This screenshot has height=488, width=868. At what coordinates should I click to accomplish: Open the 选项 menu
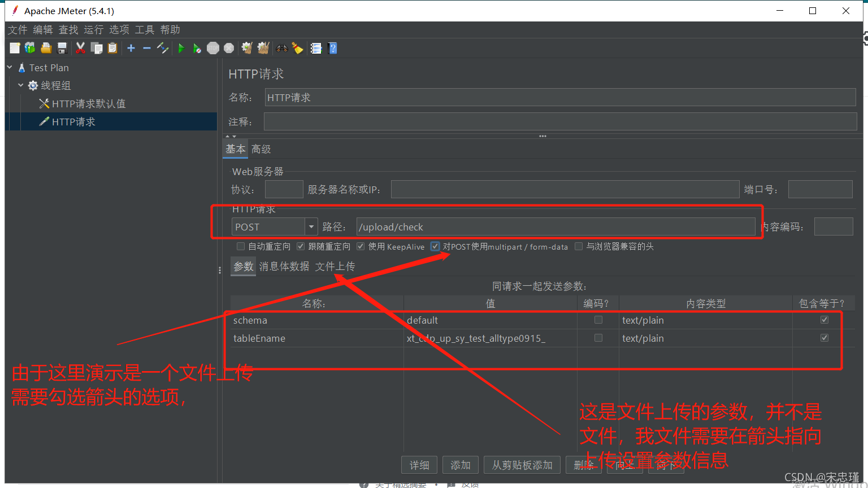pos(119,29)
